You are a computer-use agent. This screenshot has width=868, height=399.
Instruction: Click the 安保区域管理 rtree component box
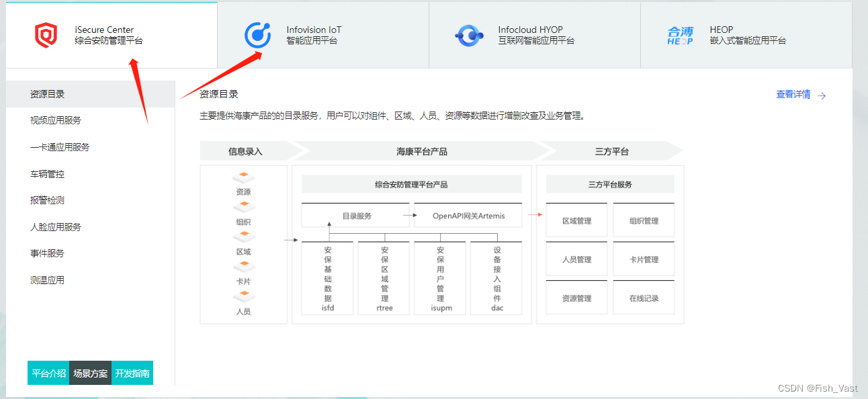tap(384, 278)
